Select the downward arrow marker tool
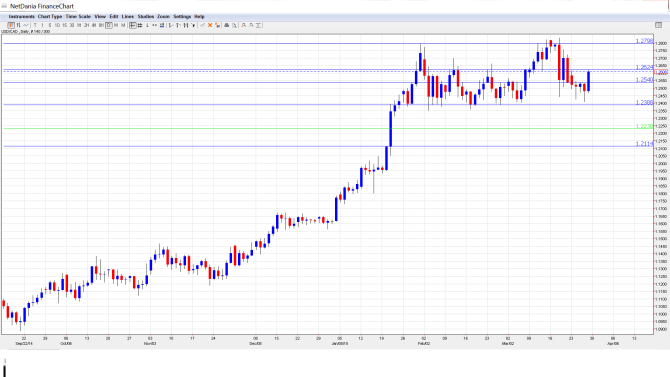 pos(193,26)
